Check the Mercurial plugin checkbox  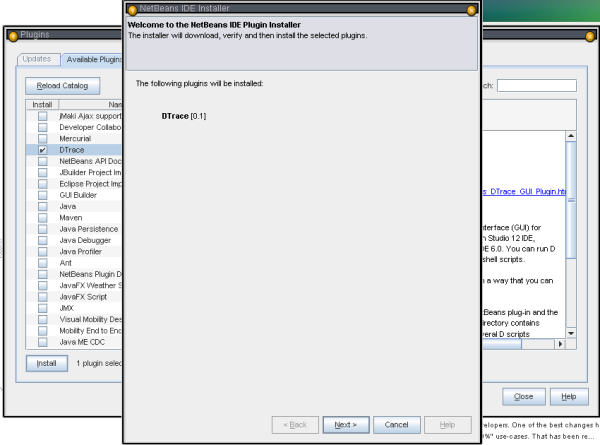(42, 139)
